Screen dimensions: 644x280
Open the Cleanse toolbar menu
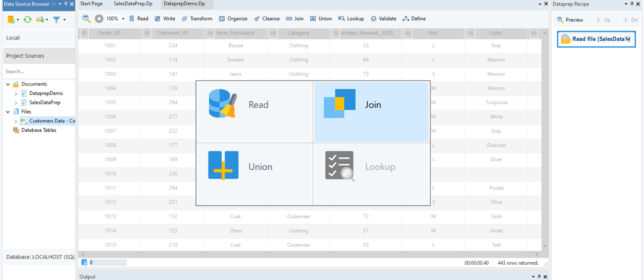267,19
